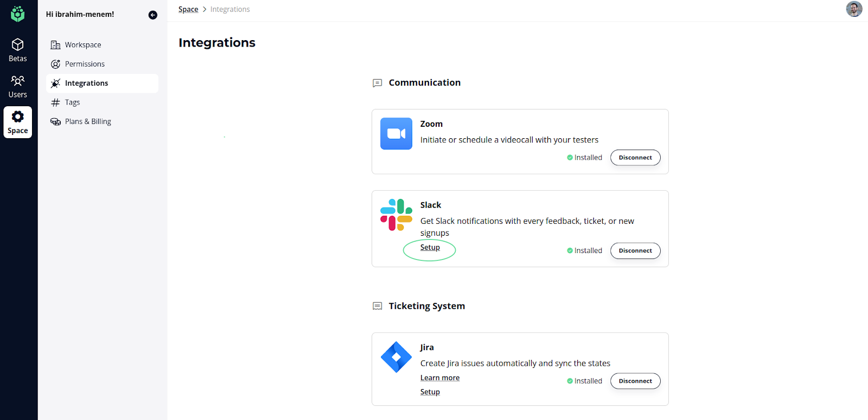Image resolution: width=868 pixels, height=420 pixels.
Task: Open the Tags page
Action: click(x=72, y=102)
